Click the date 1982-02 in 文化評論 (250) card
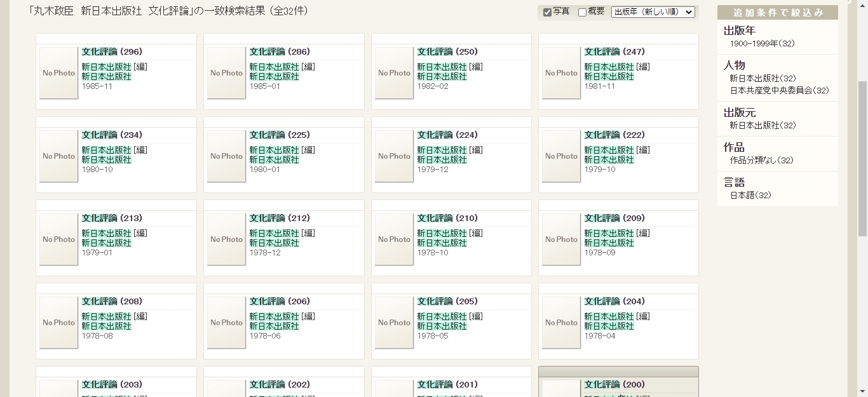Image resolution: width=868 pixels, height=397 pixels. pyautogui.click(x=433, y=86)
